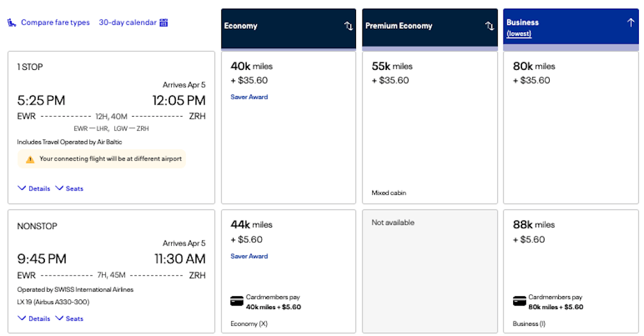Screen dimensions: 644x336
Task: Choose the 55k miles Premium Economy fare
Action: click(429, 127)
